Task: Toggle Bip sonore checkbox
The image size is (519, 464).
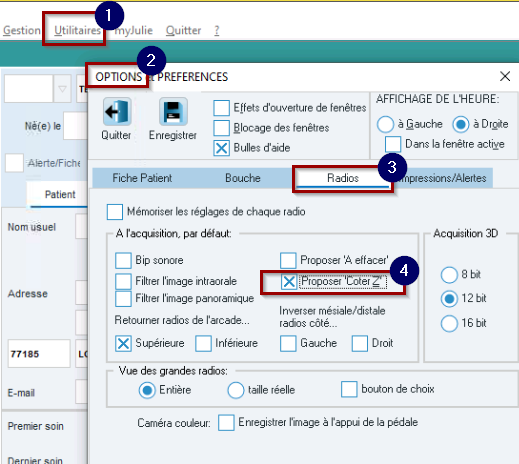Action: (x=123, y=260)
